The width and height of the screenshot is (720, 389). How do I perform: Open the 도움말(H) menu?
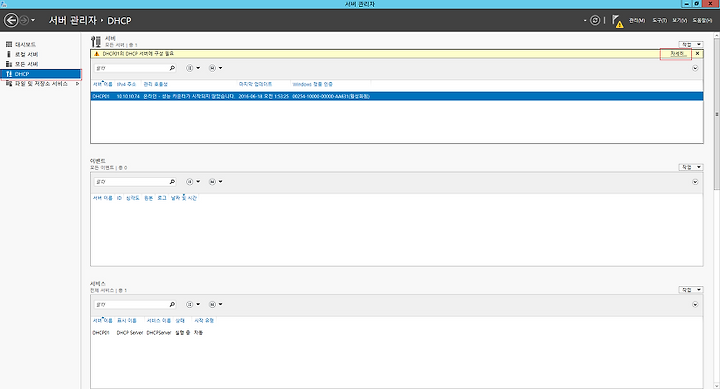[x=702, y=21]
